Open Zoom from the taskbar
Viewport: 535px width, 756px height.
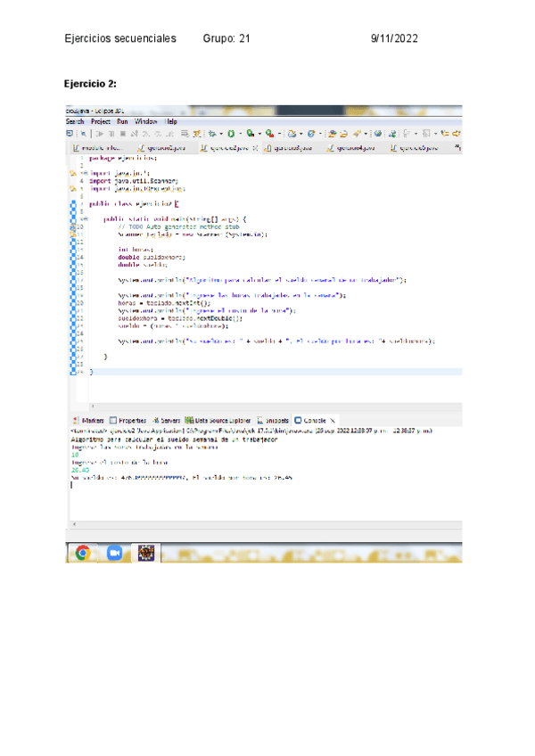113,553
